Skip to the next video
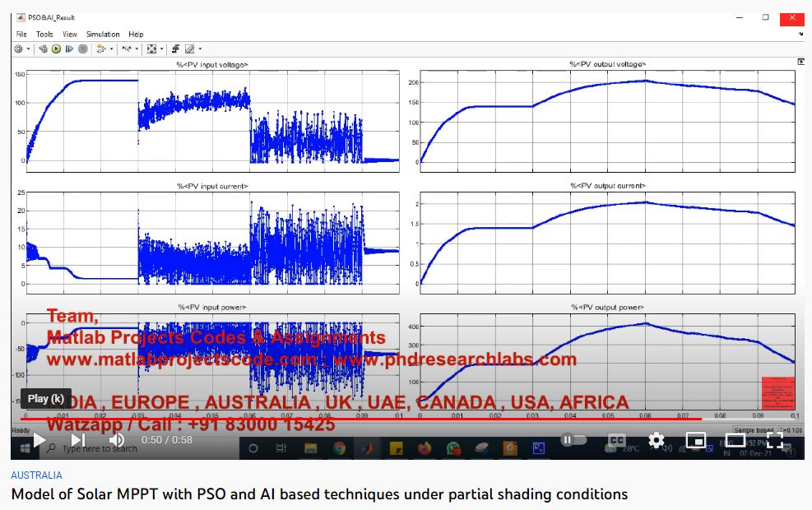 (x=78, y=440)
